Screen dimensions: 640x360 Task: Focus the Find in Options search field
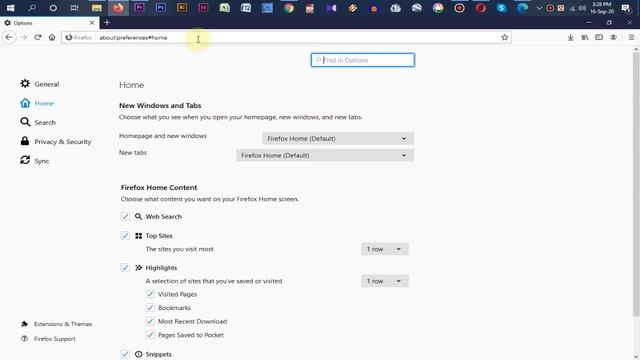pos(362,60)
